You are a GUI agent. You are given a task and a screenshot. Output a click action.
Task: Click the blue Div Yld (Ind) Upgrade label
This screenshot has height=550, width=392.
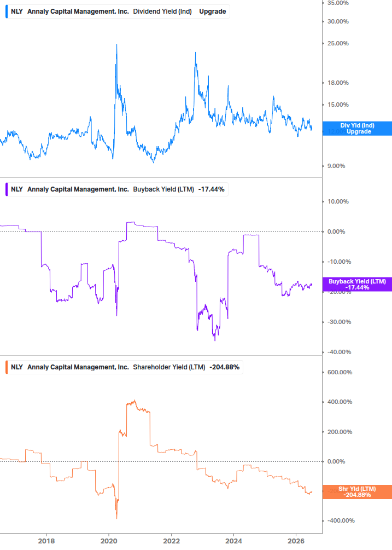(357, 129)
